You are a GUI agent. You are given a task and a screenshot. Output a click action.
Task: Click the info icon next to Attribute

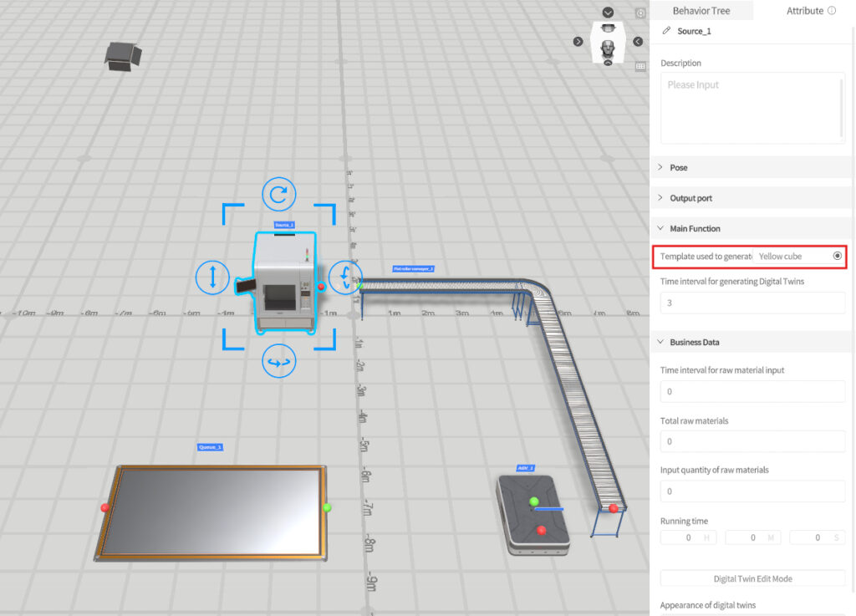coord(832,10)
